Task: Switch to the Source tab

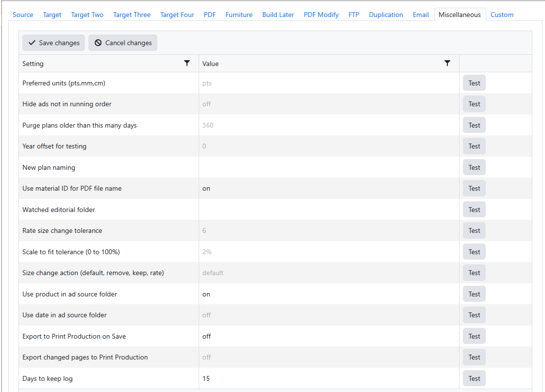Action: click(23, 15)
